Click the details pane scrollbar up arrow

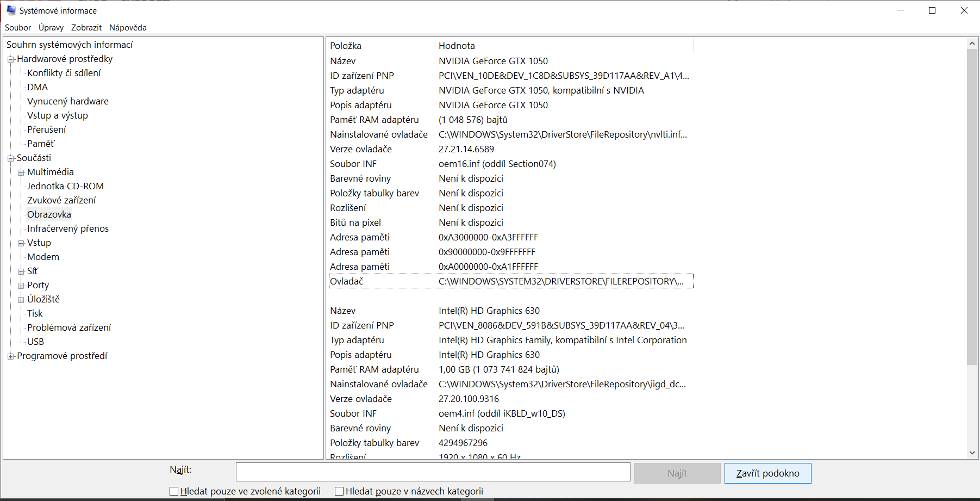point(972,43)
